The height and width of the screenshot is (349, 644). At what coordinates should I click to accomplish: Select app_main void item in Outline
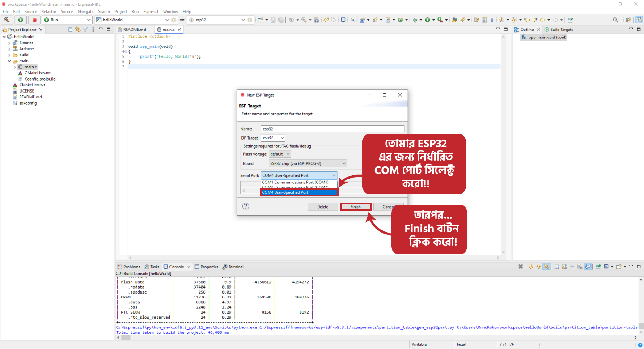(544, 37)
